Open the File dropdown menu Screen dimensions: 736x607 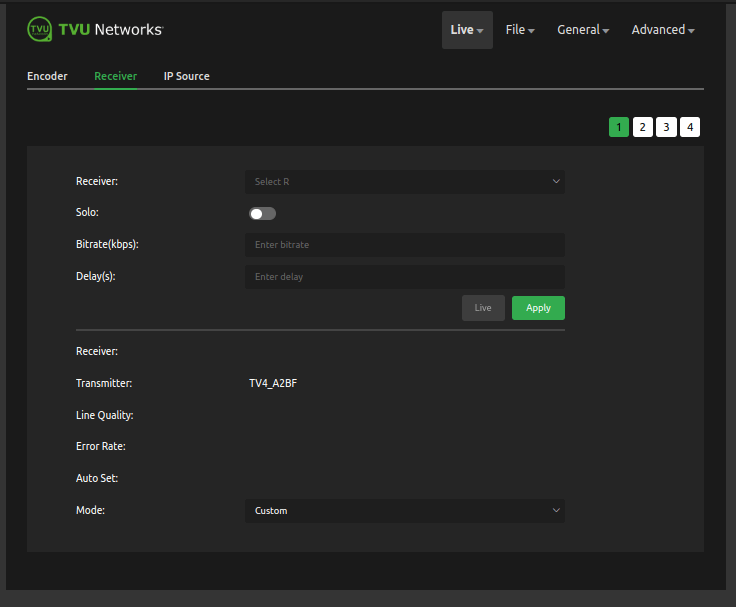pyautogui.click(x=520, y=30)
